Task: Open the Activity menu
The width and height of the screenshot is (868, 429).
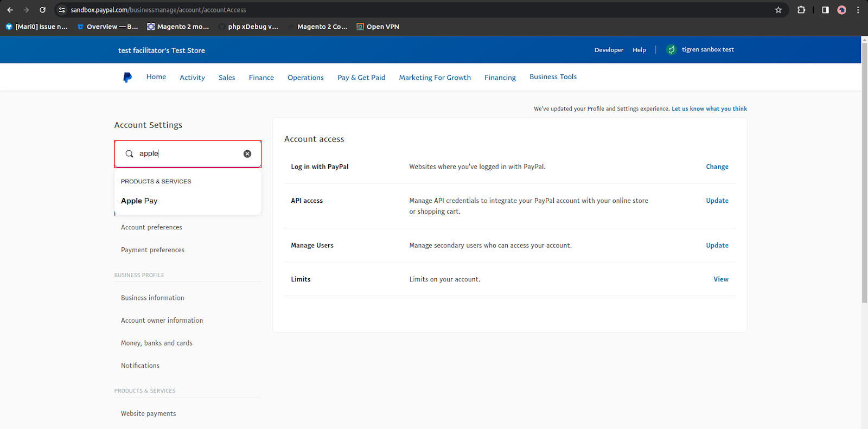Action: point(193,78)
